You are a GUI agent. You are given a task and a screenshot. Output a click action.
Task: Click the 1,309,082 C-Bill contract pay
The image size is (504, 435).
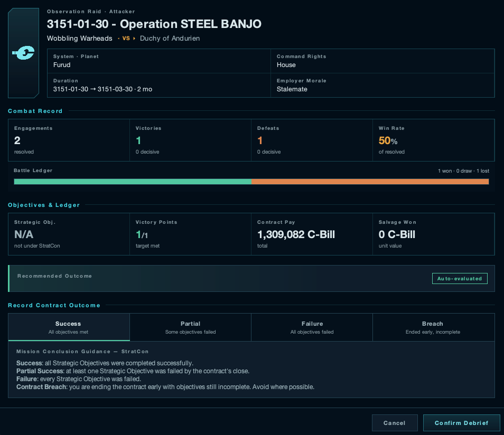point(296,234)
